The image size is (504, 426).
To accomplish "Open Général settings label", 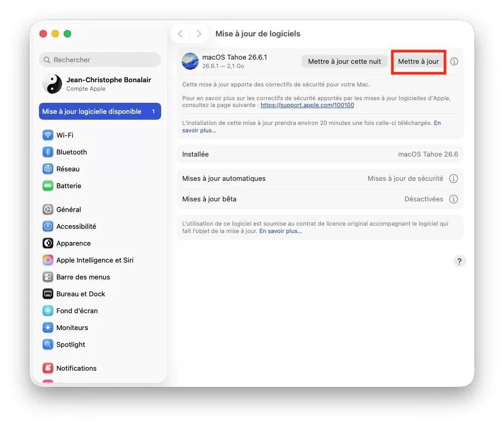I will (x=68, y=209).
